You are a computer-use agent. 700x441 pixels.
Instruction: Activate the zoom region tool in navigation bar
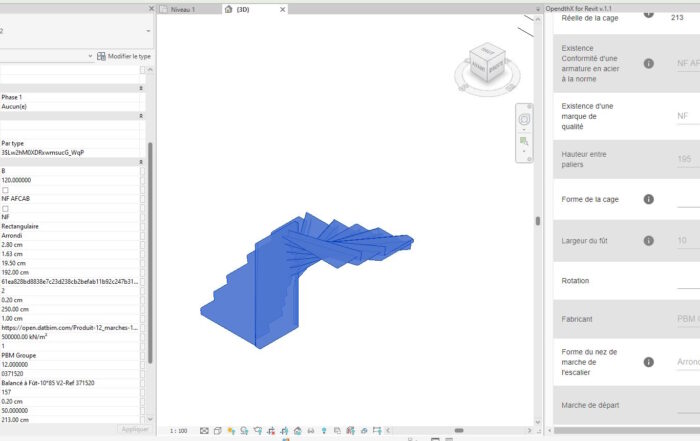pyautogui.click(x=523, y=143)
